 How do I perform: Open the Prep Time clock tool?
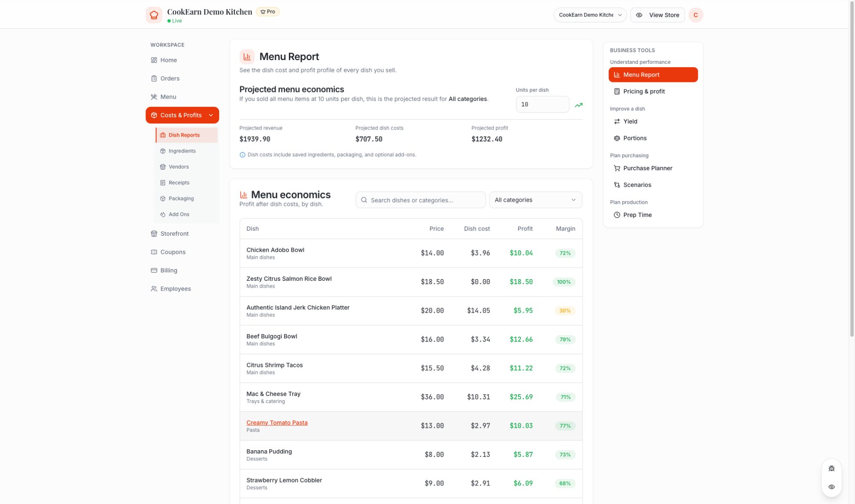click(653, 215)
